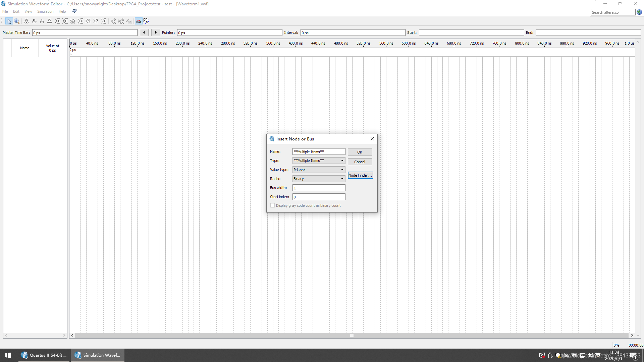This screenshot has height=362, width=644.
Task: Click the horizontal waveform scrollbar thumb
Action: pyautogui.click(x=352, y=335)
